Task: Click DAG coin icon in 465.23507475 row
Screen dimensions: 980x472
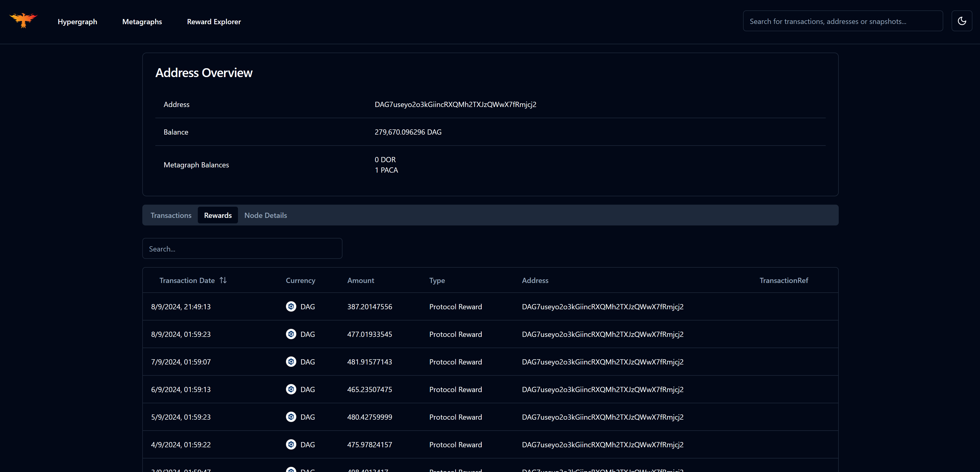Action: pyautogui.click(x=291, y=389)
